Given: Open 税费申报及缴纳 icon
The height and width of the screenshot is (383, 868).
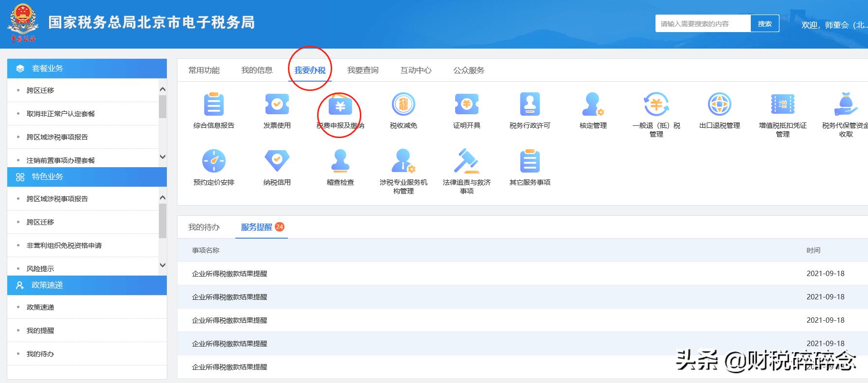Looking at the screenshot, I should [x=340, y=104].
